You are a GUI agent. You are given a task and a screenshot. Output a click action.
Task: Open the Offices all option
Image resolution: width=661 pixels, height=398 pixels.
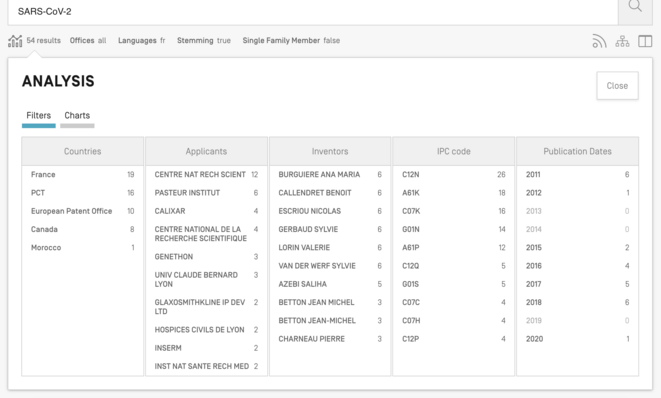pyautogui.click(x=88, y=40)
